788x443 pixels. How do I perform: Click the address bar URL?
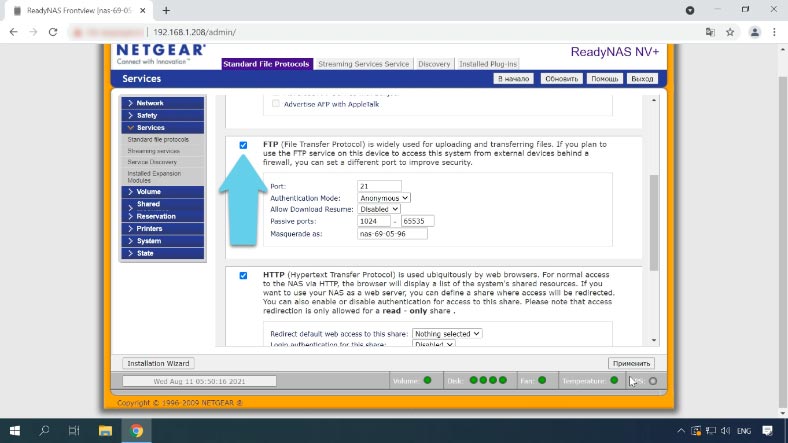pos(194,32)
